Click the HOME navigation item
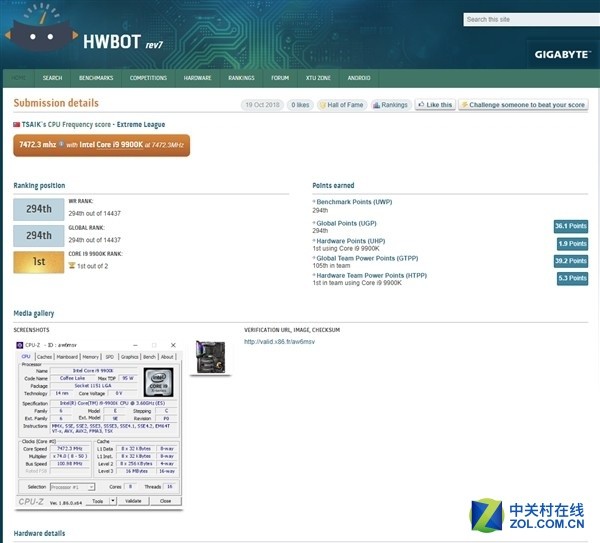 click(x=18, y=78)
